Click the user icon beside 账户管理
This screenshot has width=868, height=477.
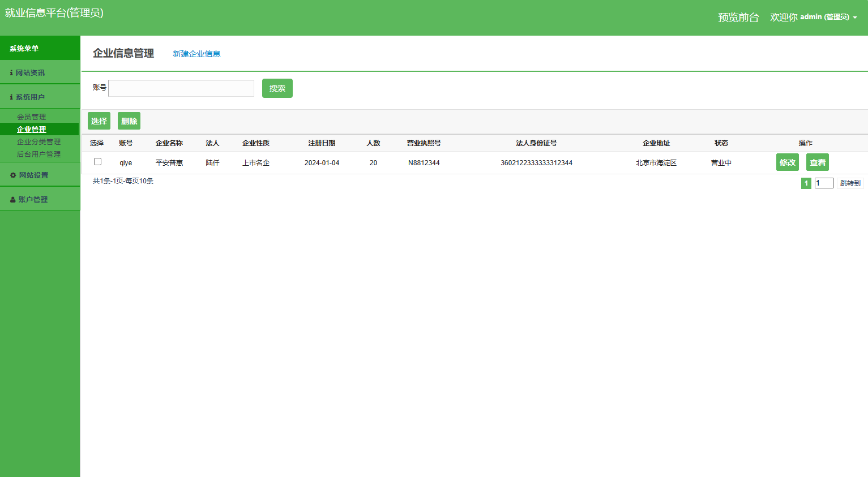click(13, 200)
